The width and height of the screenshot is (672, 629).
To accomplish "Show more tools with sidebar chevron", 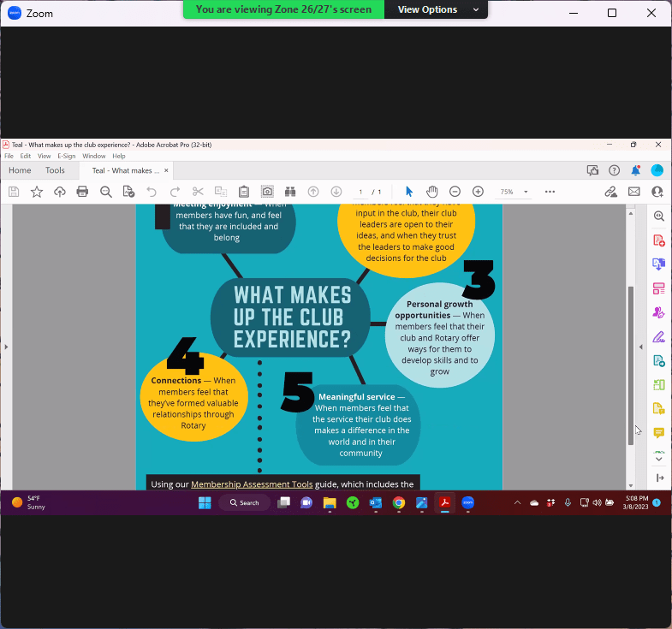I will coord(658,459).
